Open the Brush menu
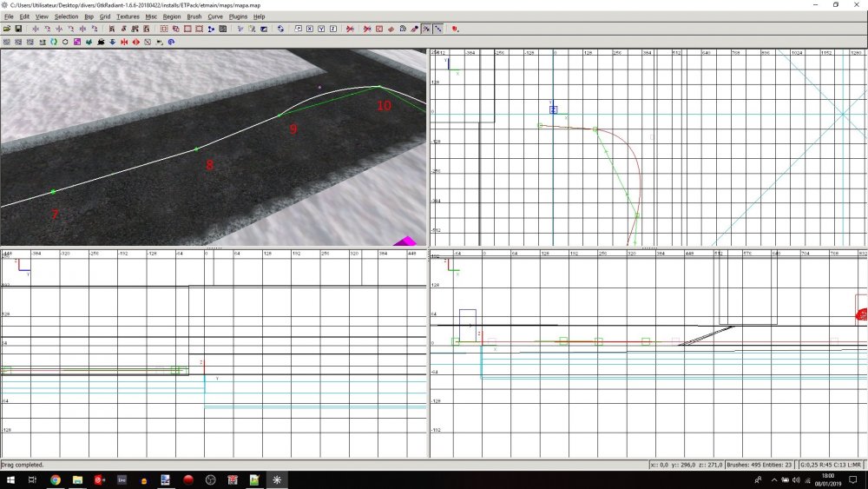 (194, 17)
